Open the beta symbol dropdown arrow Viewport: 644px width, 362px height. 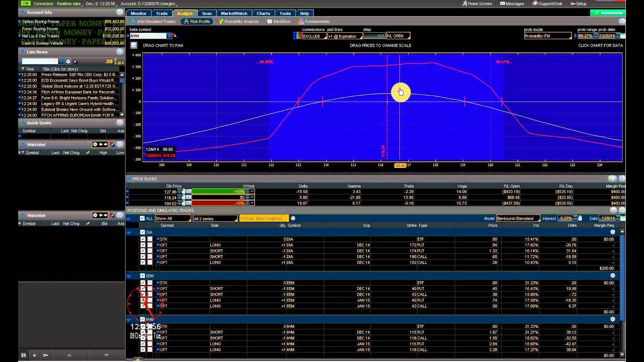tap(169, 36)
